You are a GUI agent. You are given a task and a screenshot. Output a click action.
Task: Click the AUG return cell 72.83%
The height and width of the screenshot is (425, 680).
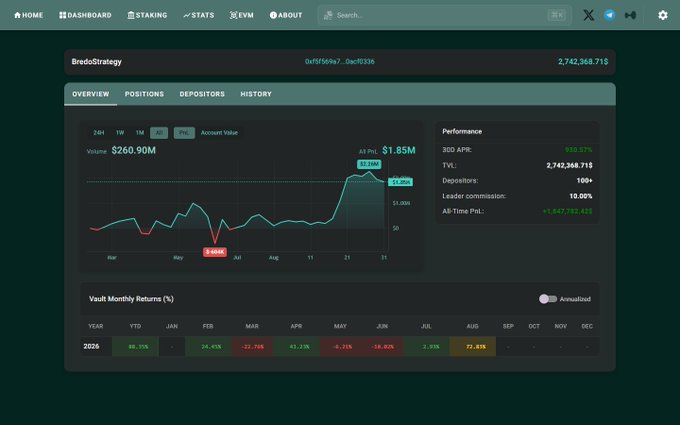473,347
